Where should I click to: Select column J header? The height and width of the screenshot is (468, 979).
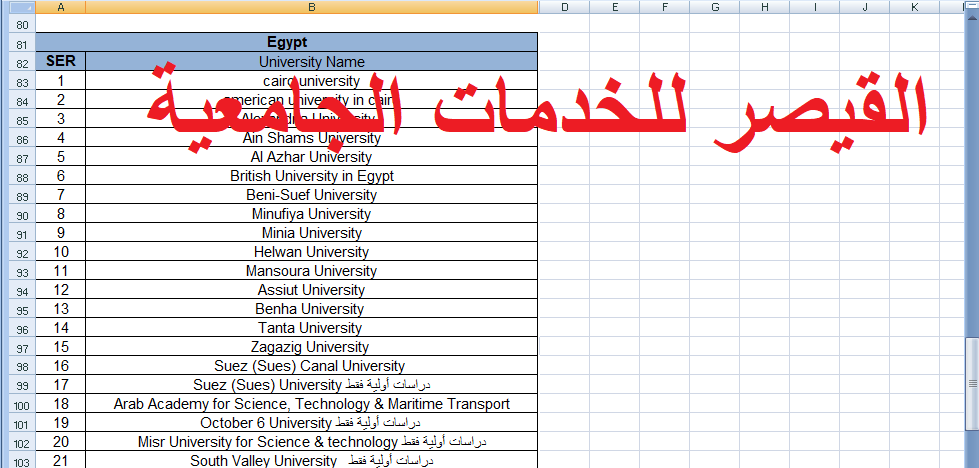(x=865, y=7)
